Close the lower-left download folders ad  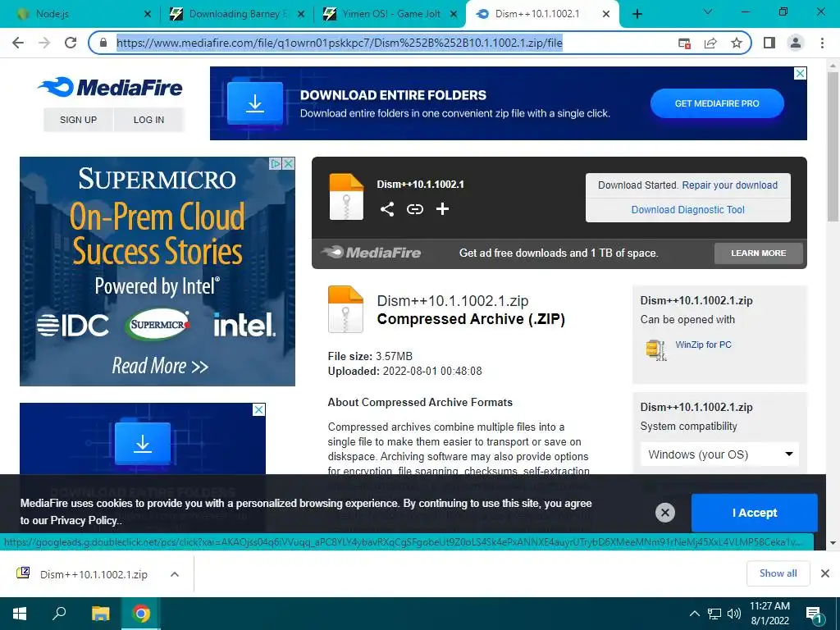pos(258,410)
